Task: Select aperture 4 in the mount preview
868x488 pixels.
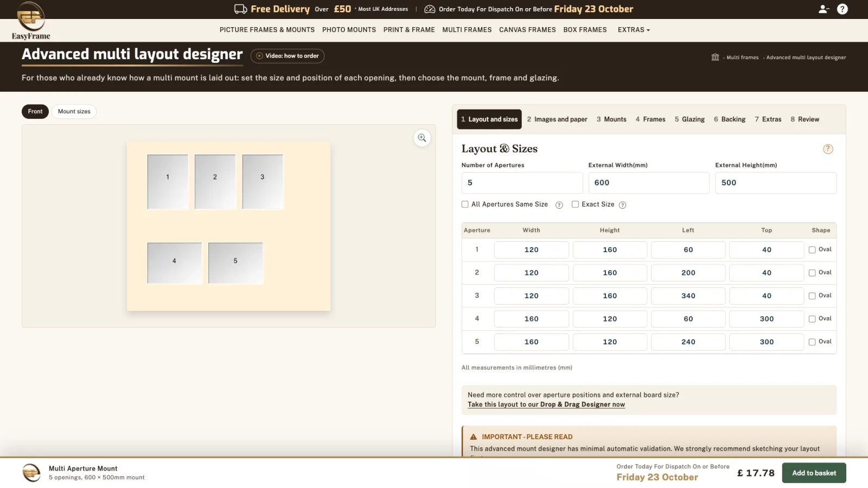Action: point(174,263)
